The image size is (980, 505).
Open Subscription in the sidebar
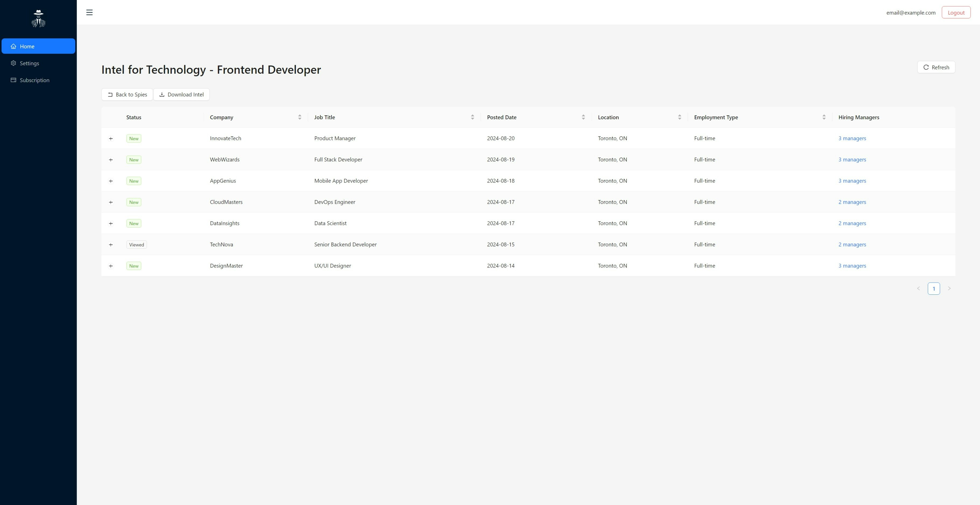(x=38, y=80)
